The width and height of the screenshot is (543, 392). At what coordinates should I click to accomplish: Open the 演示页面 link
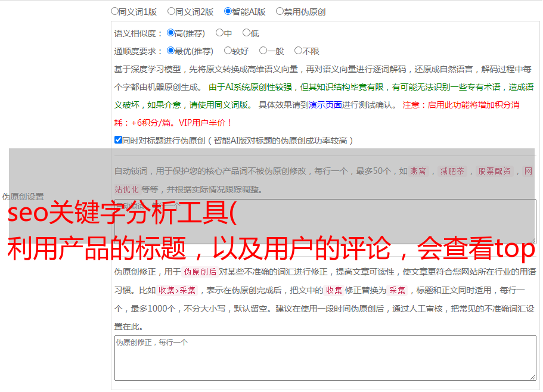tap(325, 105)
